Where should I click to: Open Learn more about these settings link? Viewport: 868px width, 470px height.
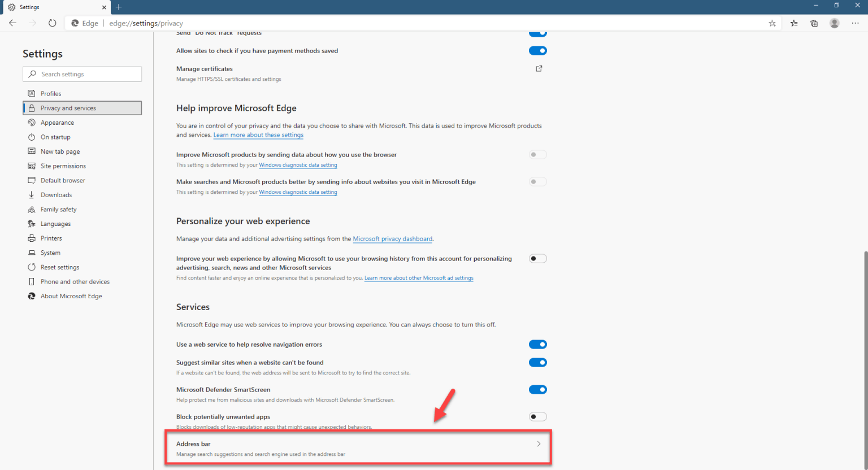pyautogui.click(x=258, y=134)
